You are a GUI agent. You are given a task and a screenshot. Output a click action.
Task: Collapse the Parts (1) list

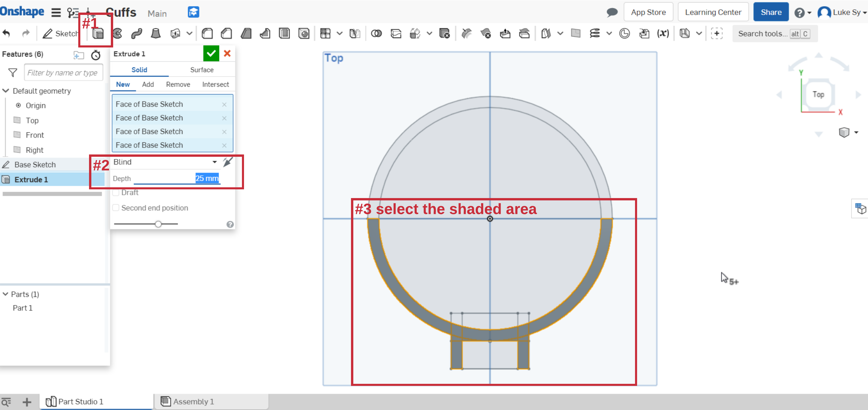pyautogui.click(x=5, y=294)
